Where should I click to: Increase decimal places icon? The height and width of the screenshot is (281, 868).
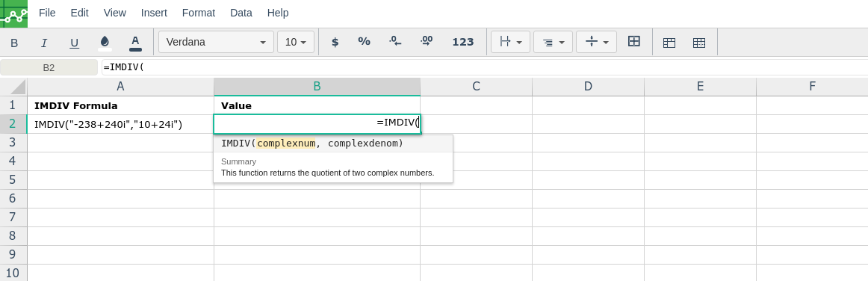point(427,42)
